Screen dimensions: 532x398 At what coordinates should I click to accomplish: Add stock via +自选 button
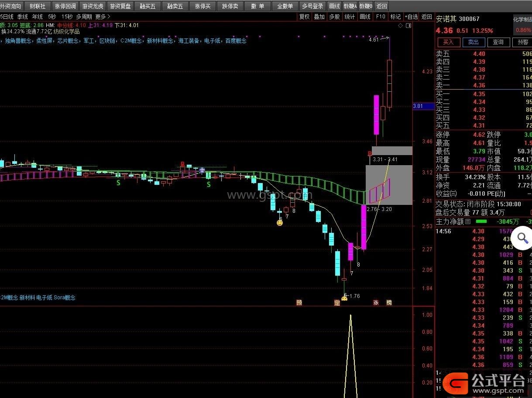[x=411, y=17]
